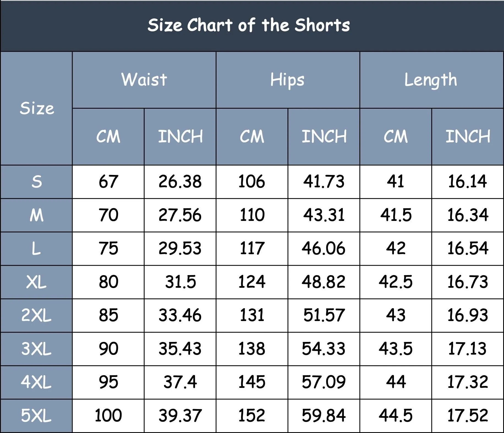Viewport: 504px width, 433px height.
Task: Select hips value 51.57 inch
Action: [x=324, y=315]
